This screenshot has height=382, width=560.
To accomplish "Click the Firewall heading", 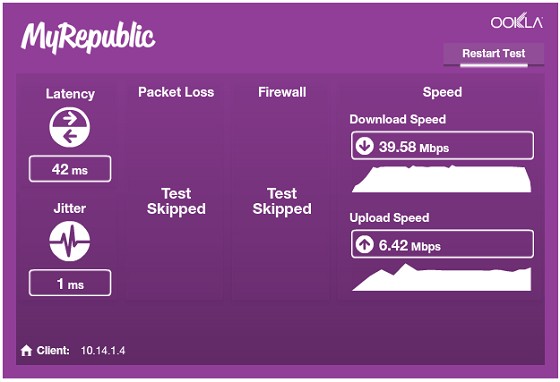I will coord(282,92).
